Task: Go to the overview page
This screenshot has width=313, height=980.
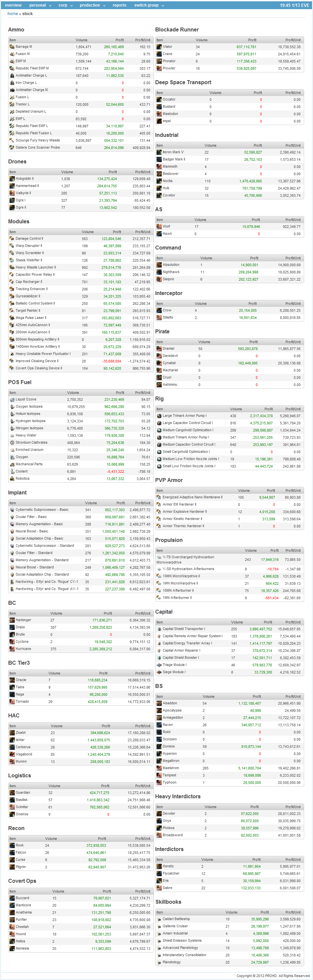Action: pyautogui.click(x=13, y=5)
